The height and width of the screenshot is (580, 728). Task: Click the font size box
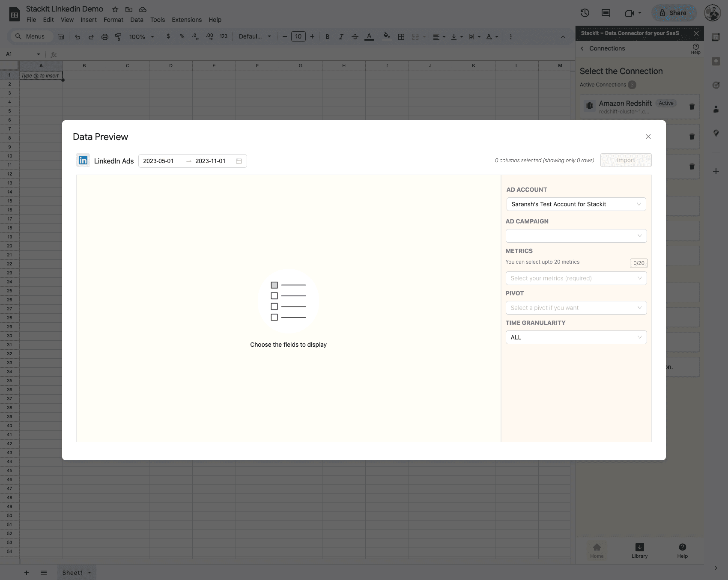pos(298,36)
